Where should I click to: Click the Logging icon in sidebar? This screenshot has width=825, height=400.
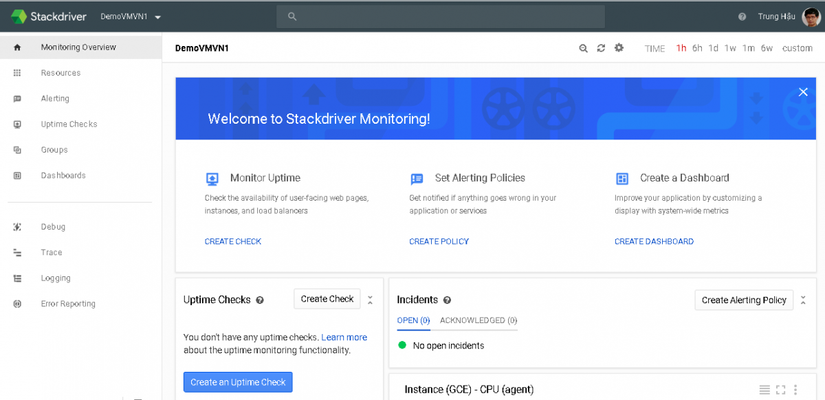[x=17, y=278]
